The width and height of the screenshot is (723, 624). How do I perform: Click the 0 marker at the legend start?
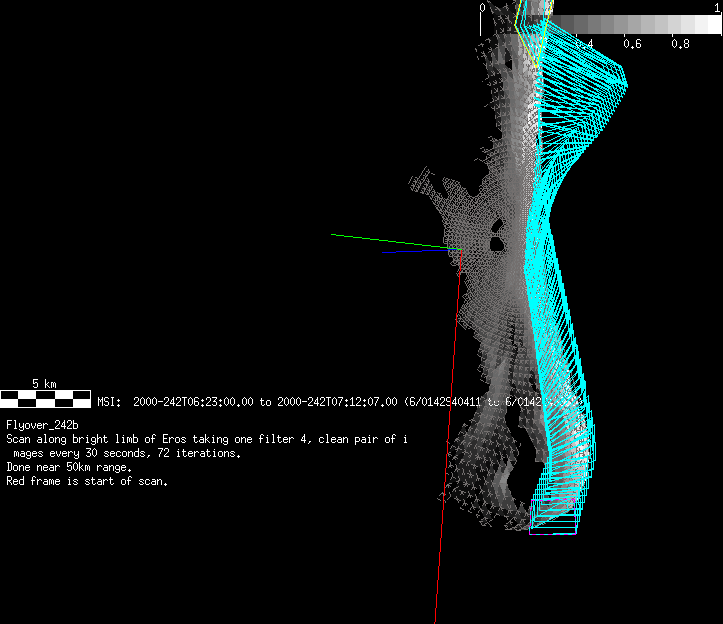pos(483,7)
